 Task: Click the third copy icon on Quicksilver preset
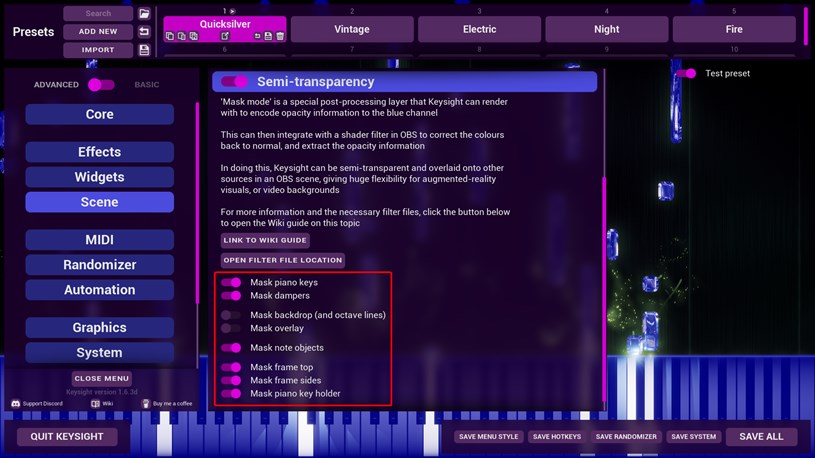tap(193, 36)
